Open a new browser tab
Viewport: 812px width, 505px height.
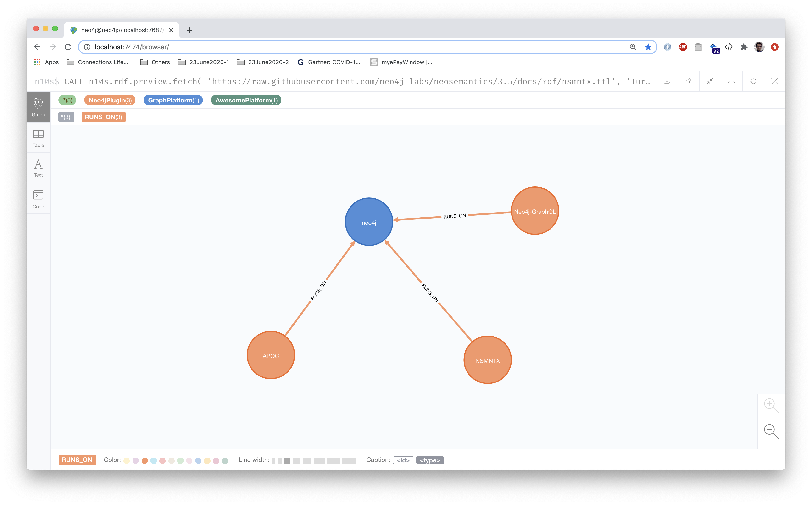189,30
